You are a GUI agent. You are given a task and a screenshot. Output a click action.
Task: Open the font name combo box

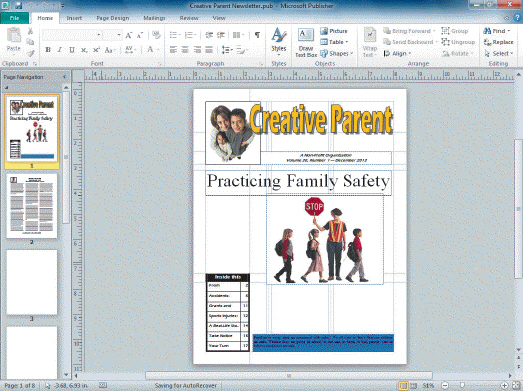pyautogui.click(x=71, y=35)
